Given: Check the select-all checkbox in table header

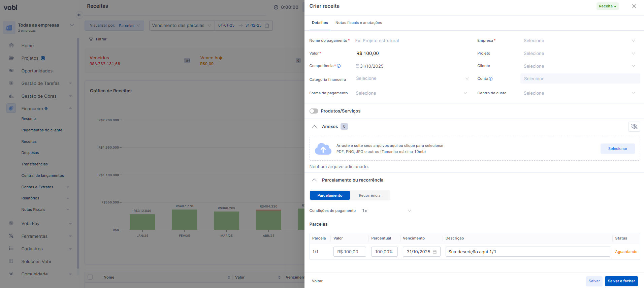Looking at the screenshot, I should pos(90,277).
